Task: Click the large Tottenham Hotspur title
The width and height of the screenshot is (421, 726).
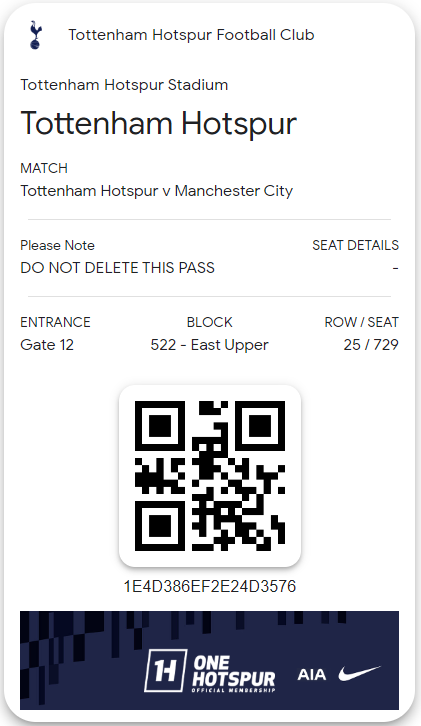Action: point(158,124)
